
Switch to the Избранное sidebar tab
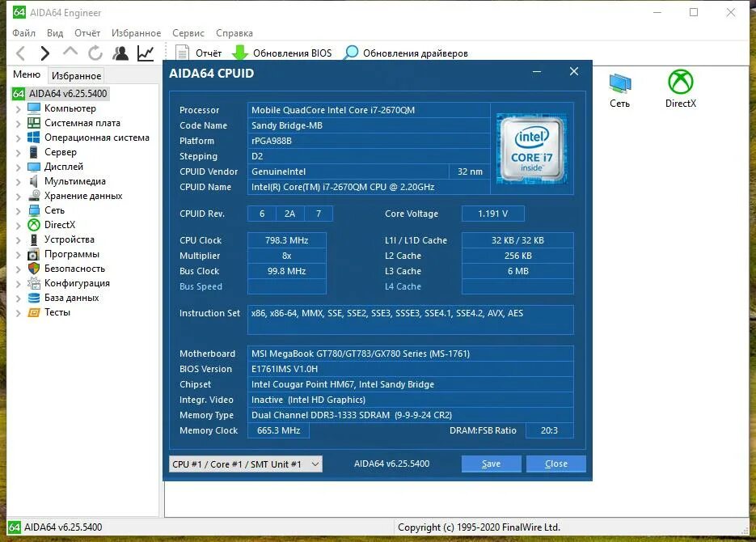coord(76,76)
